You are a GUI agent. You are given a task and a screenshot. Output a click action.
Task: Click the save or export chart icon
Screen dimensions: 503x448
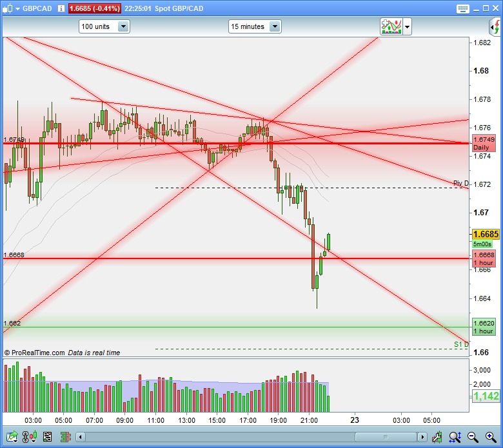(x=12, y=437)
